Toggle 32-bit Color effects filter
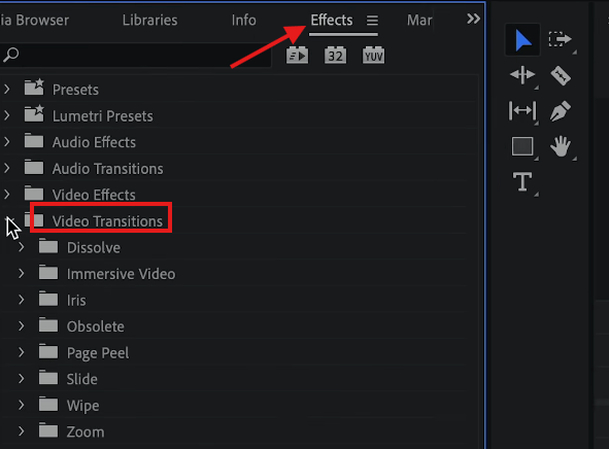Screen dimensions: 609x449 tap(335, 55)
